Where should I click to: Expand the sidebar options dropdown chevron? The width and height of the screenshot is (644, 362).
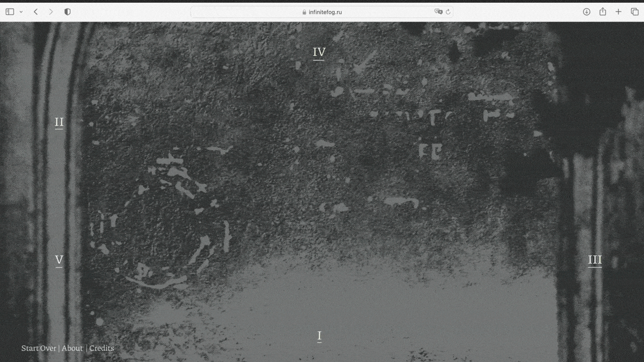pos(21,12)
